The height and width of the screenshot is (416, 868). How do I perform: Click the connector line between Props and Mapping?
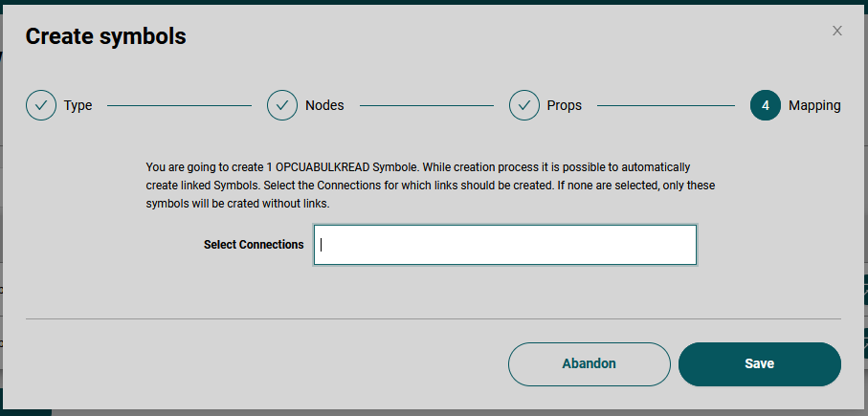(666, 105)
